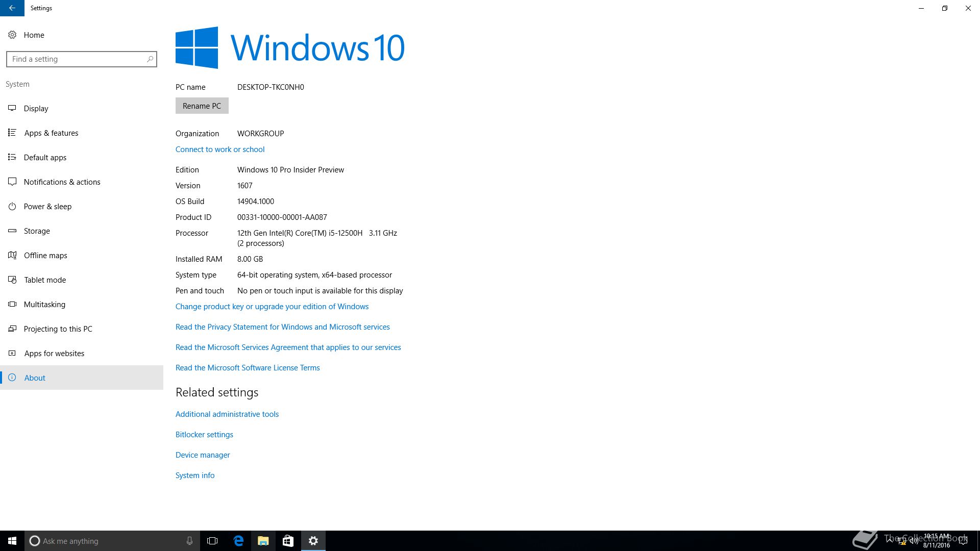
Task: Click the Rename PC button
Action: point(202,106)
